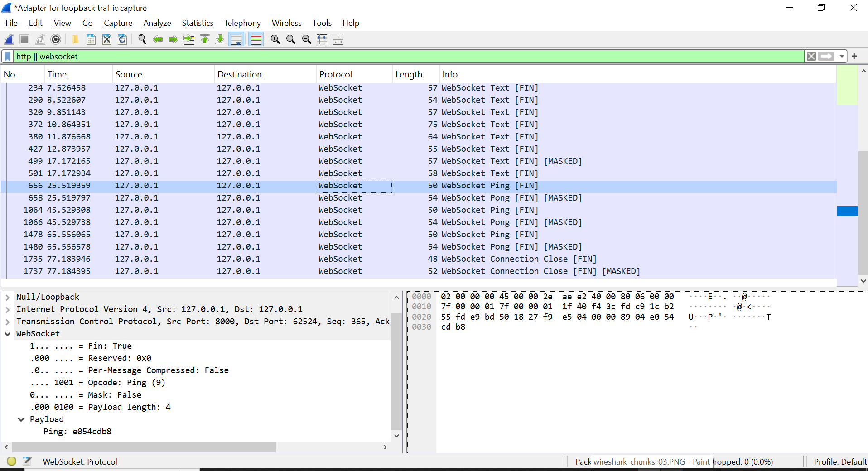Open recent display filter dropdown
Viewport: 868px width, 471px height.
pos(841,56)
